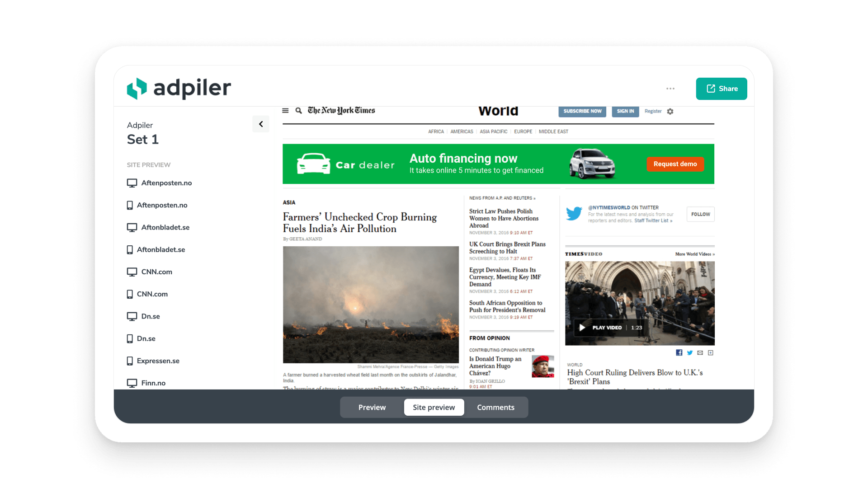The width and height of the screenshot is (868, 488).
Task: Select the desktop icon beside Aftenposten.no
Action: click(132, 183)
